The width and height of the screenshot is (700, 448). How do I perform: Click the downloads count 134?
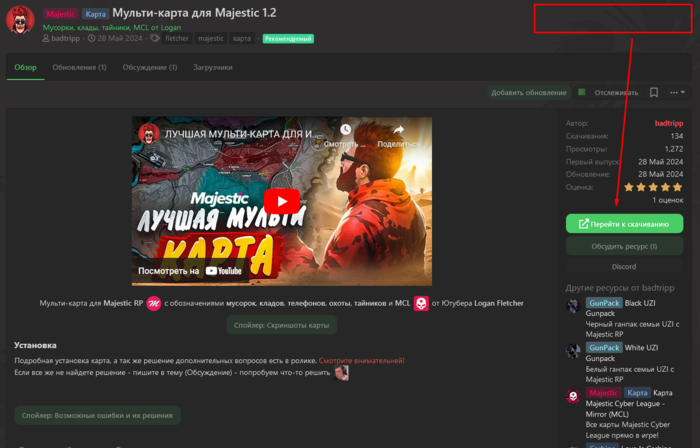click(x=677, y=136)
